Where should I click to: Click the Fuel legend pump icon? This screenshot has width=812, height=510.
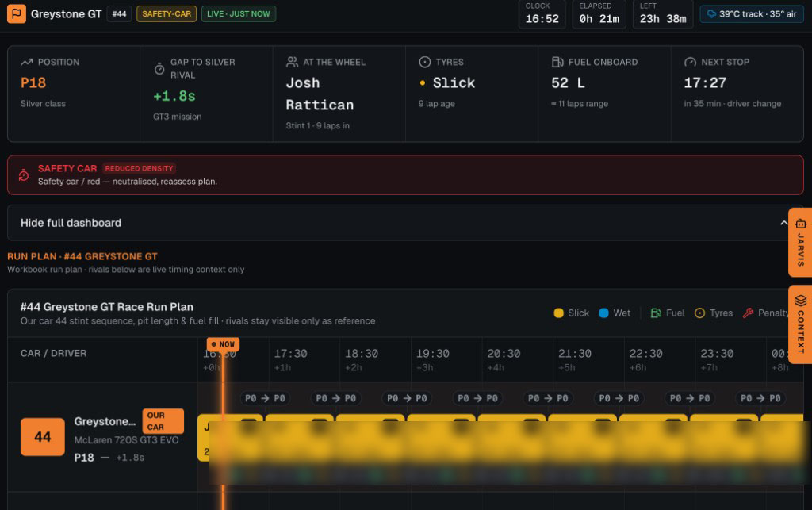point(656,313)
